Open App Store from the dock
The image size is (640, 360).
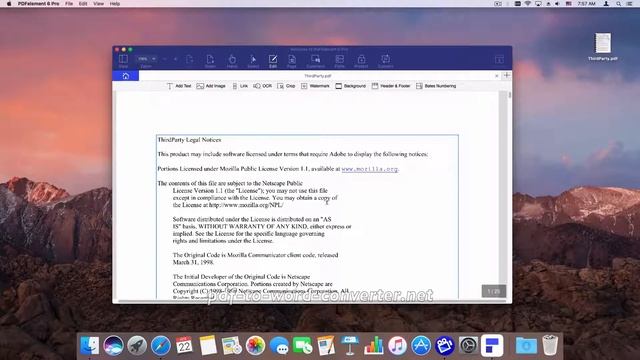[421, 345]
